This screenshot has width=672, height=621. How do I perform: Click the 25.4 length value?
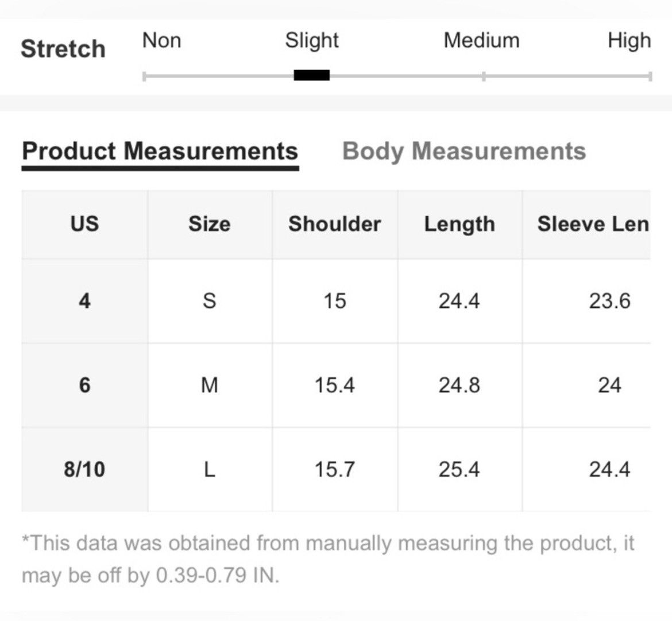[x=459, y=469]
